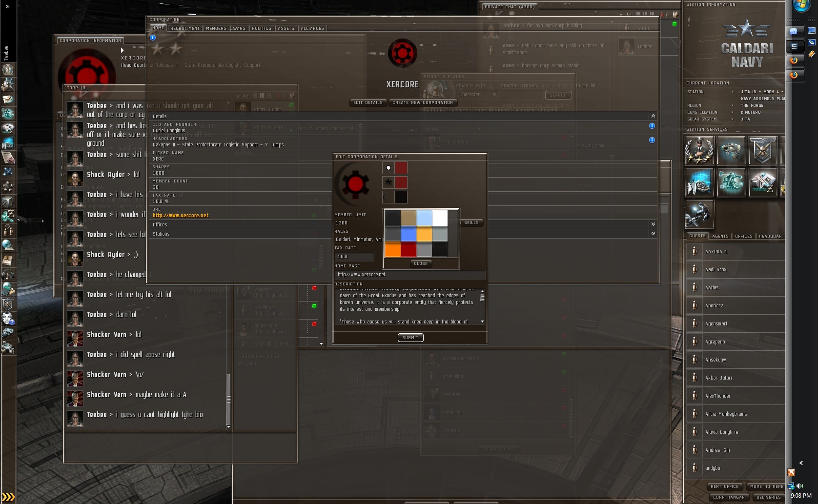Pick the tan color swatch
The width and height of the screenshot is (818, 504).
[x=409, y=218]
